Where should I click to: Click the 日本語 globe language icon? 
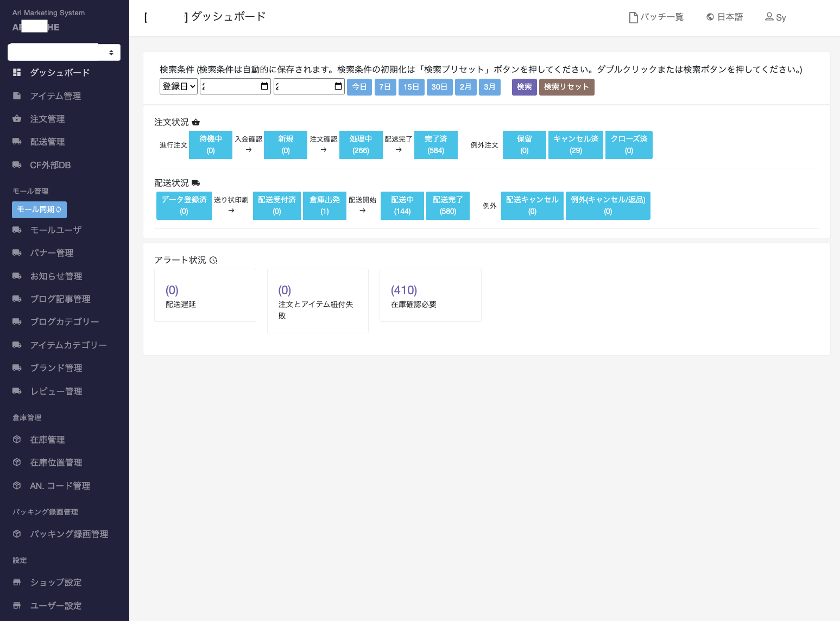pyautogui.click(x=710, y=16)
